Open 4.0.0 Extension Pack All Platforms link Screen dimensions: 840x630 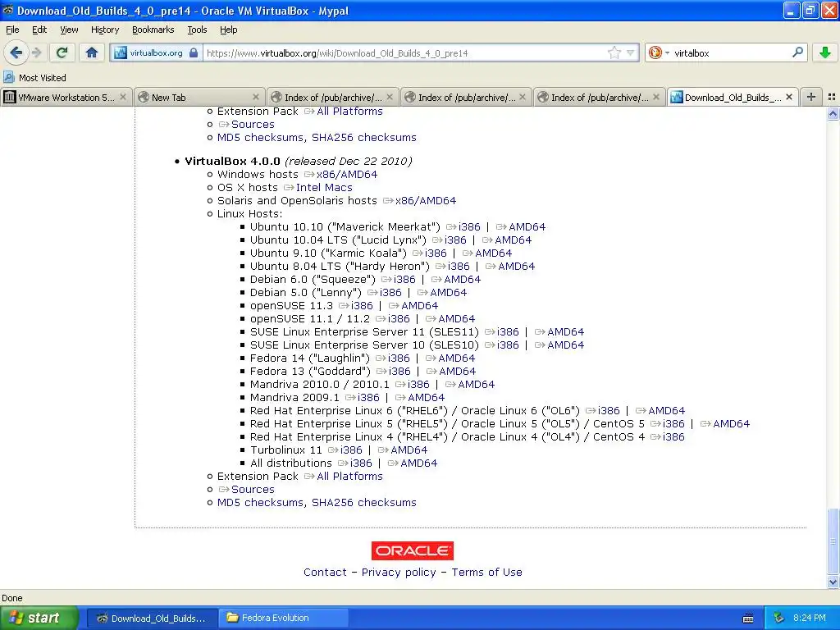(349, 477)
